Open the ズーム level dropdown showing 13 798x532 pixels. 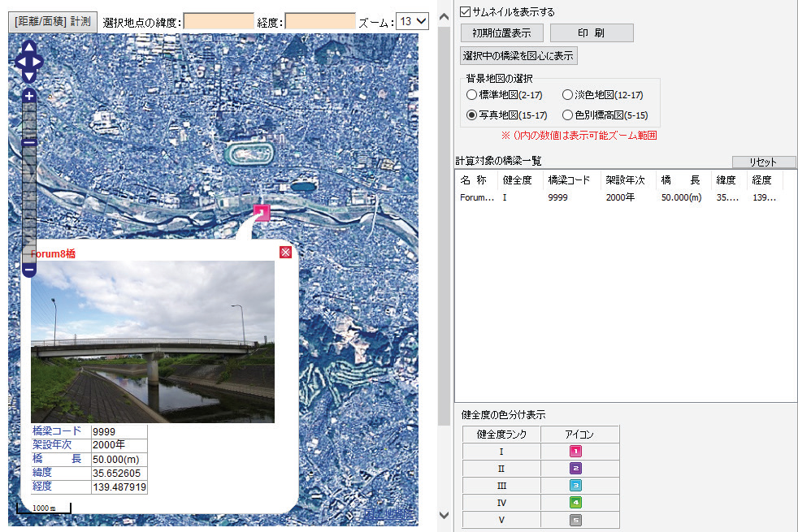(412, 21)
